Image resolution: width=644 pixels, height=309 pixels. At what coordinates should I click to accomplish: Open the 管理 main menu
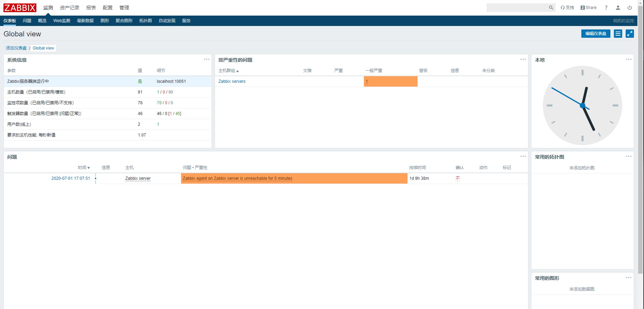point(124,8)
